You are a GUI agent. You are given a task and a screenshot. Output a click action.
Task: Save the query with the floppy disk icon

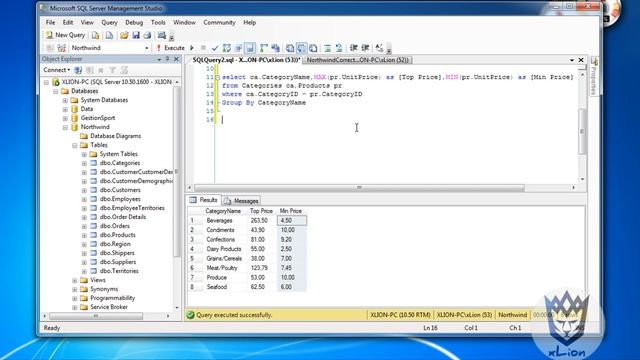point(136,36)
